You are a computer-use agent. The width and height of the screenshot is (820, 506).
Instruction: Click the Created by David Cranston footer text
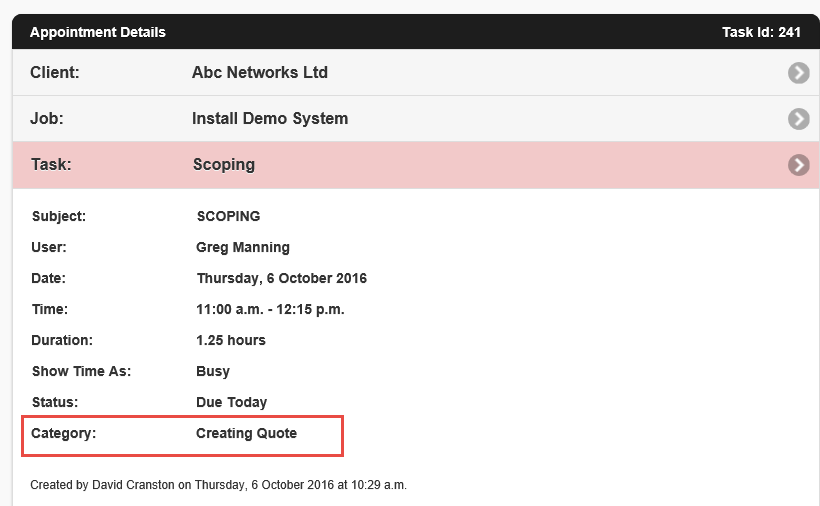coord(218,485)
